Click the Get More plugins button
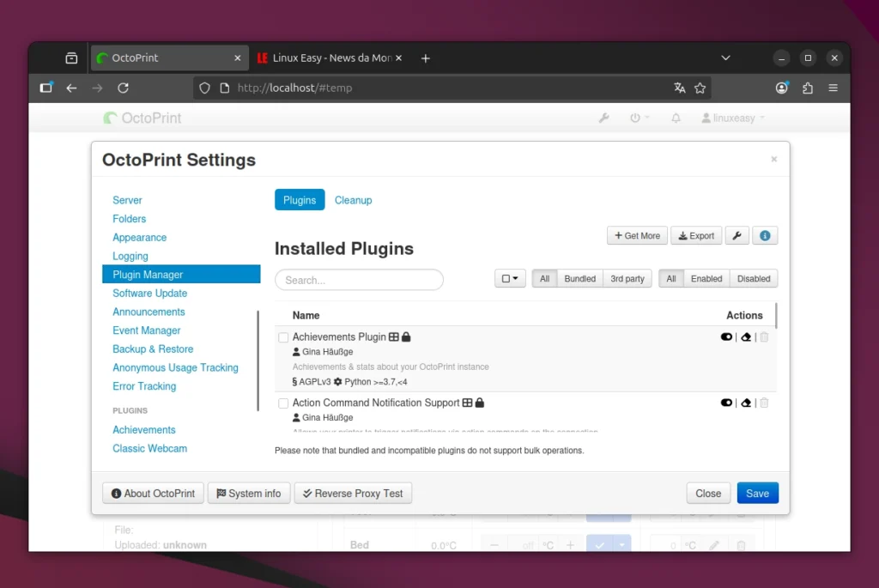Image resolution: width=879 pixels, height=588 pixels. [637, 236]
